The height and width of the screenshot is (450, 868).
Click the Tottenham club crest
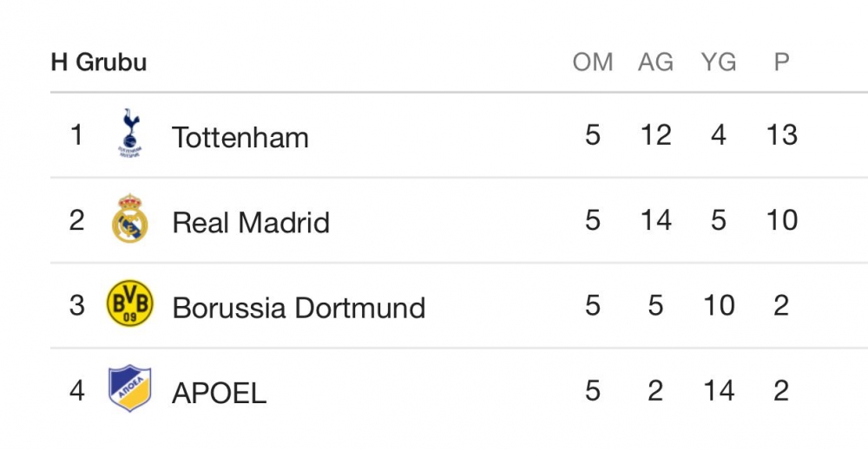coord(130,134)
